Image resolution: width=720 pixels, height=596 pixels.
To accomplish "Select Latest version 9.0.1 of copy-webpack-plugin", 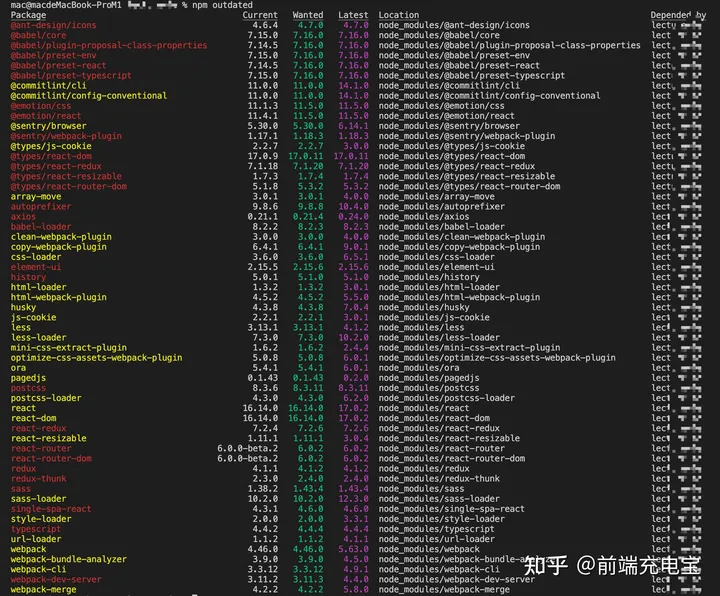I will click(355, 247).
